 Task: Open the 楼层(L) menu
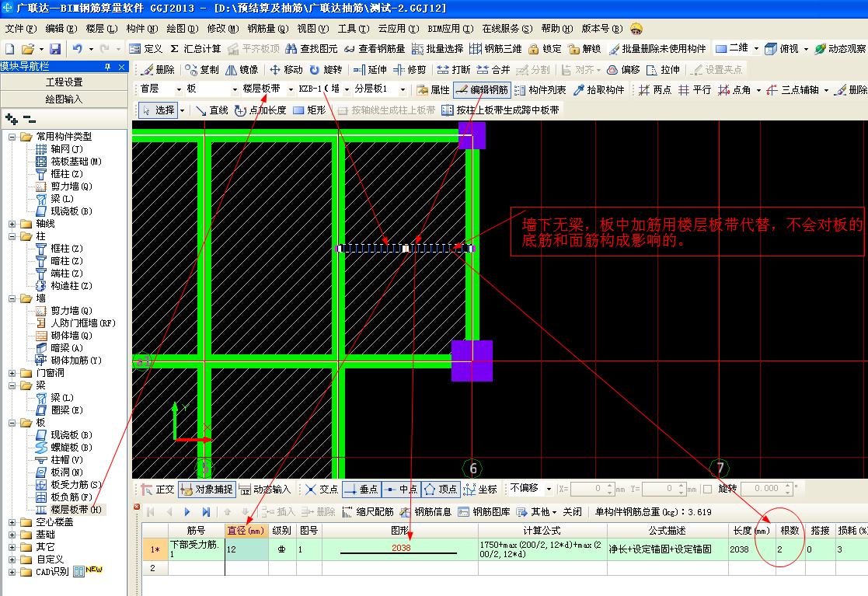tap(101, 28)
